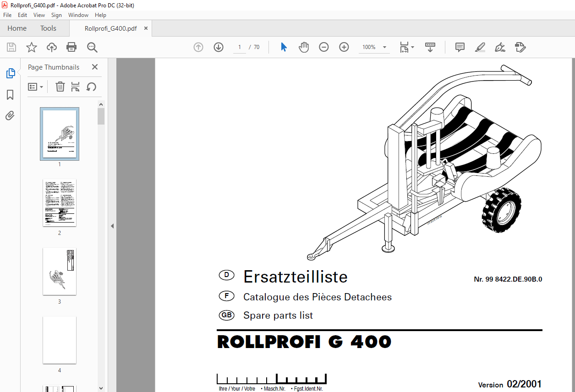Go to next page arrow
Image resolution: width=575 pixels, height=392 pixels.
click(x=219, y=47)
